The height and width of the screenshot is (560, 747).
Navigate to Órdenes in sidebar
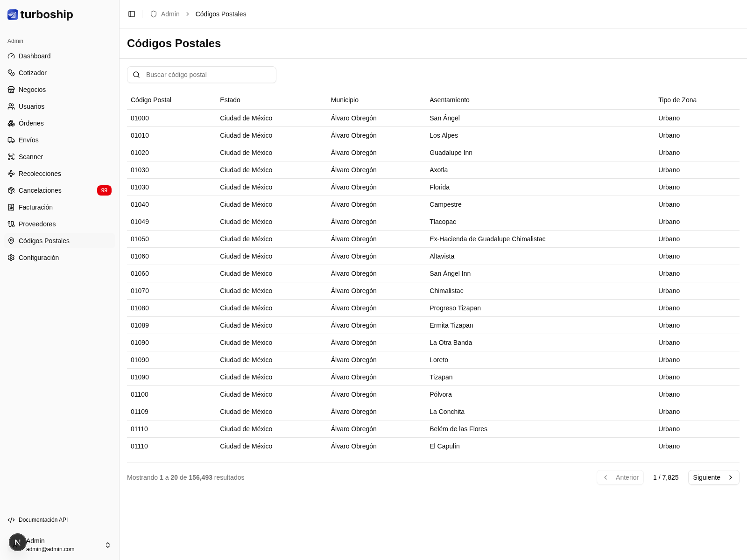tap(31, 123)
